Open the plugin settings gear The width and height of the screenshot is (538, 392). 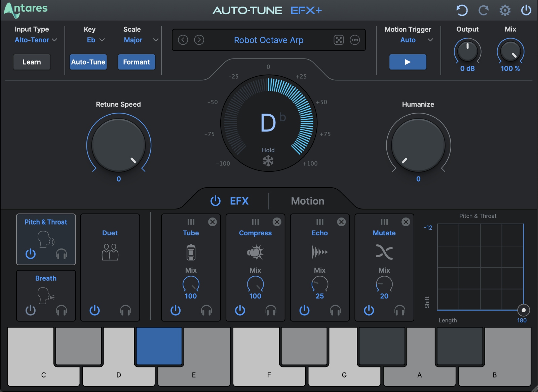pos(505,10)
